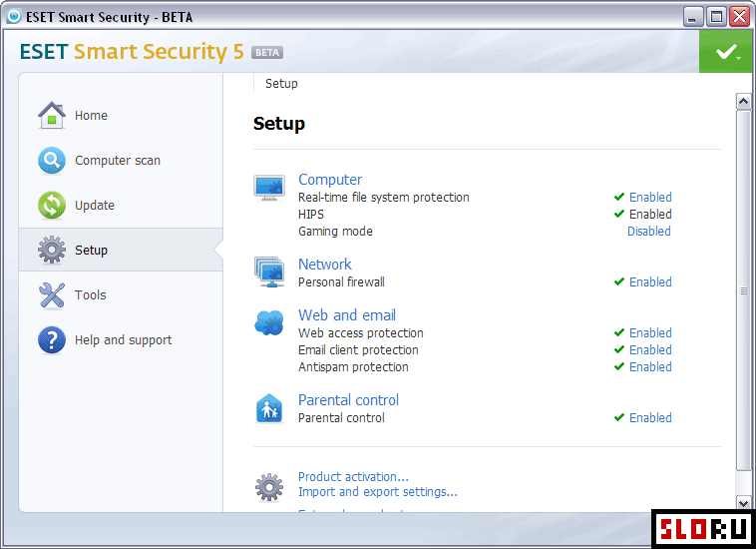
Task: Minimize the ESET window
Action: (693, 17)
